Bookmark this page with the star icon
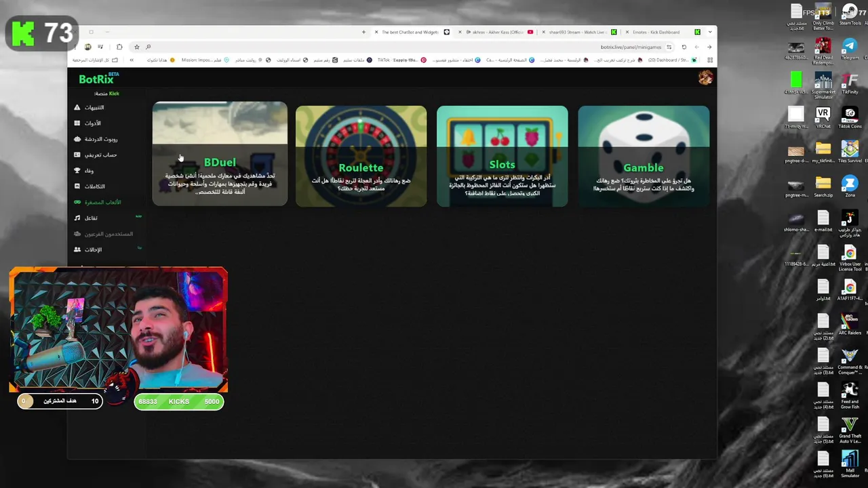Image resolution: width=868 pixels, height=488 pixels. pos(136,47)
